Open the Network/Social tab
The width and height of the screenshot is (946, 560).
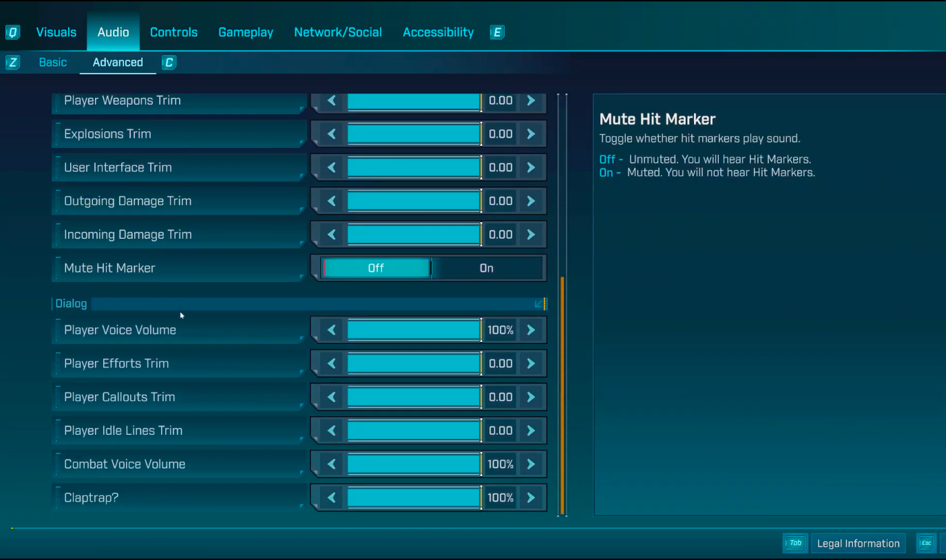pyautogui.click(x=338, y=32)
